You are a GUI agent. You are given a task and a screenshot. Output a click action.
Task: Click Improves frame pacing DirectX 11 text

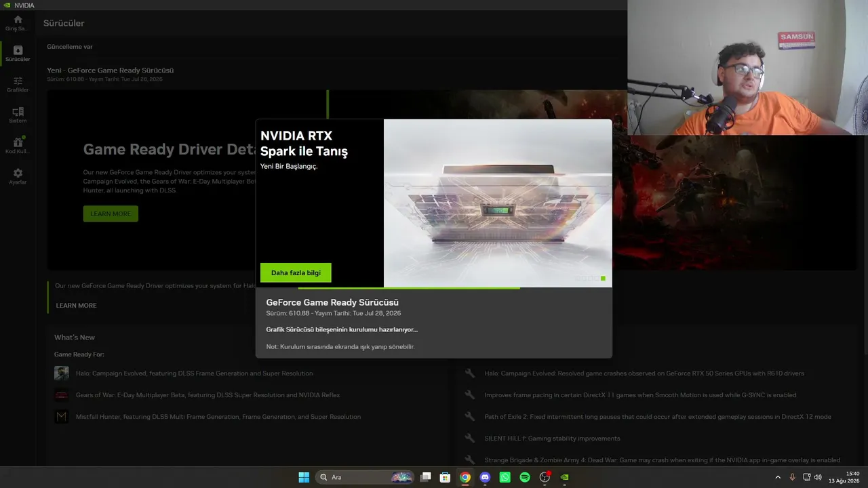click(640, 395)
